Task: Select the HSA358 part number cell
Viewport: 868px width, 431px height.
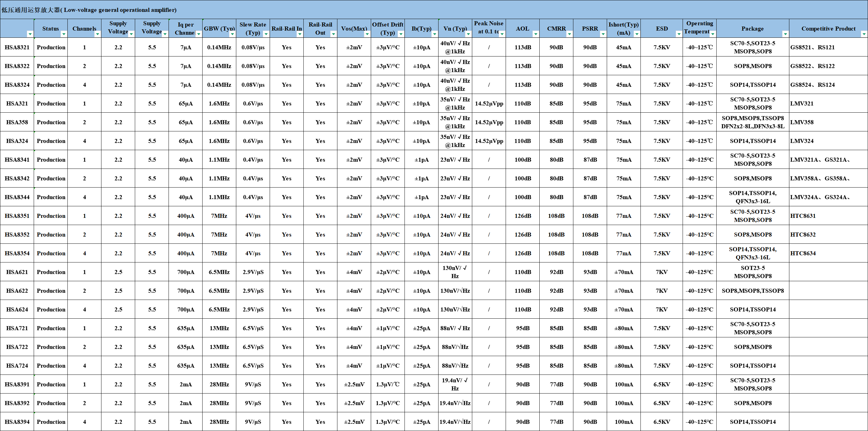Action: pos(17,122)
